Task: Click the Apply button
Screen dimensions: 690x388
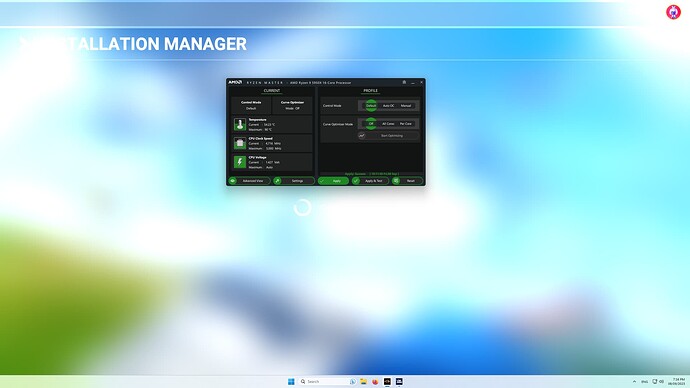Action: [333, 181]
